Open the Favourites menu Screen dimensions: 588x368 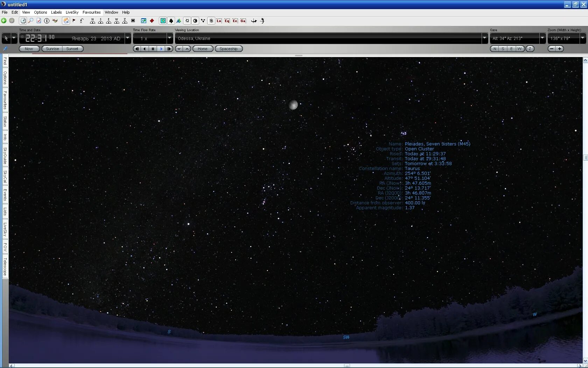(x=92, y=12)
